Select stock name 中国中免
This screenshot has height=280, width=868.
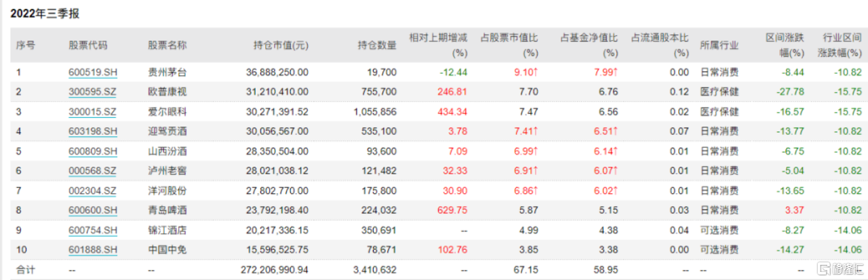(167, 249)
